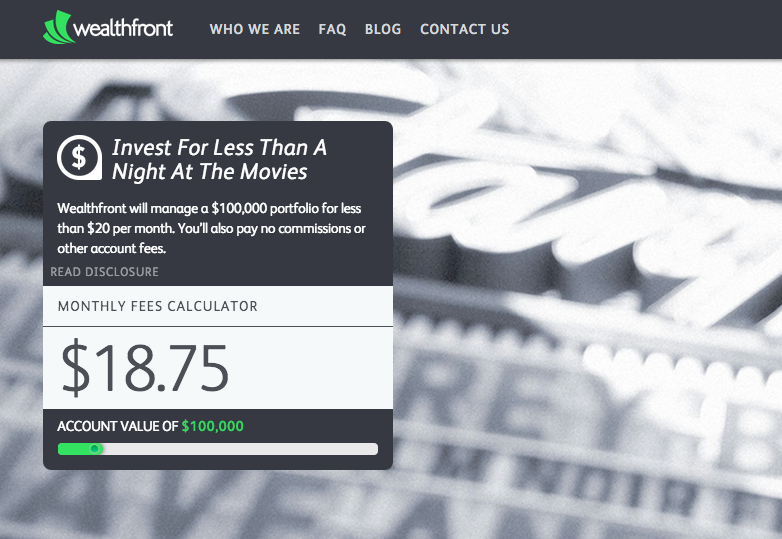Click the Invest For Less Than headline
This screenshot has width=782, height=539.
(x=219, y=159)
